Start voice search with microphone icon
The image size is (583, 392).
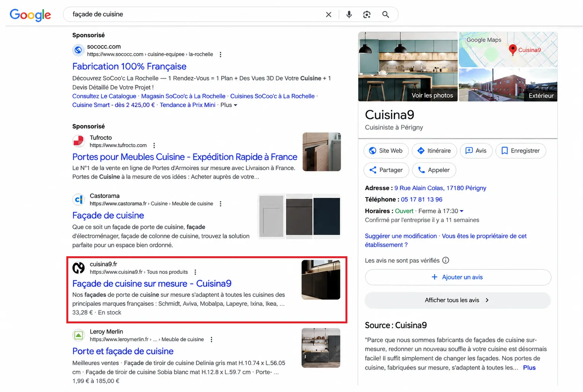tap(349, 14)
